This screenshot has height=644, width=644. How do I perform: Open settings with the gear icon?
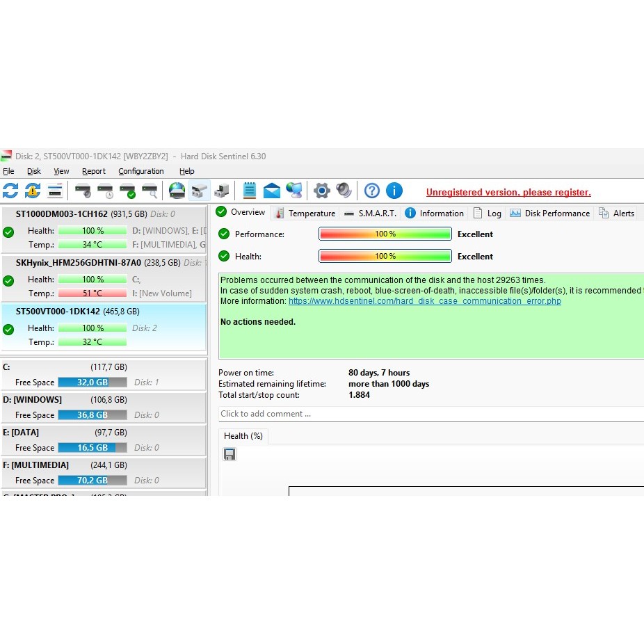point(321,191)
